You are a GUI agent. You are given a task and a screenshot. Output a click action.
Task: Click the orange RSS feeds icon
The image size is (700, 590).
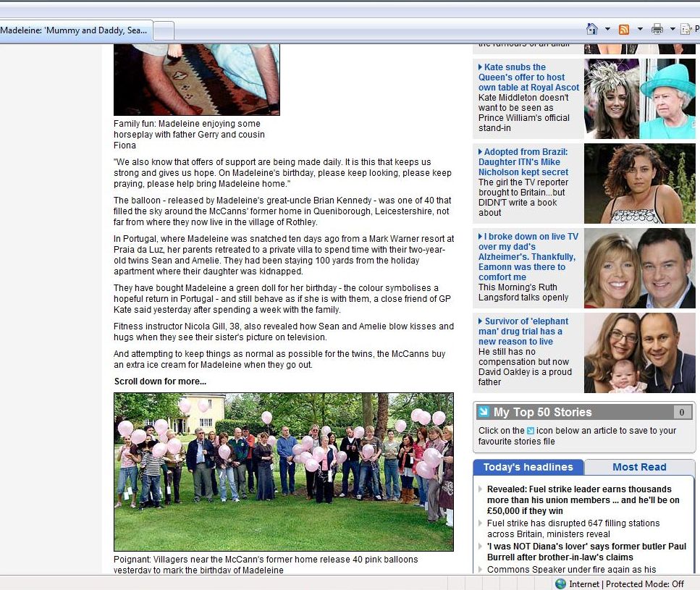[x=623, y=29]
